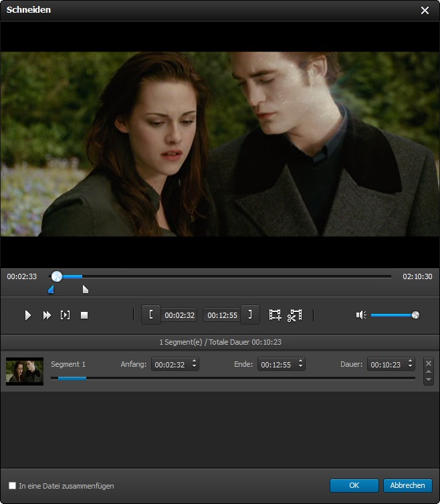The height and width of the screenshot is (504, 440).
Task: Split the segment with scissors filmstrip icon
Action: pyautogui.click(x=294, y=315)
